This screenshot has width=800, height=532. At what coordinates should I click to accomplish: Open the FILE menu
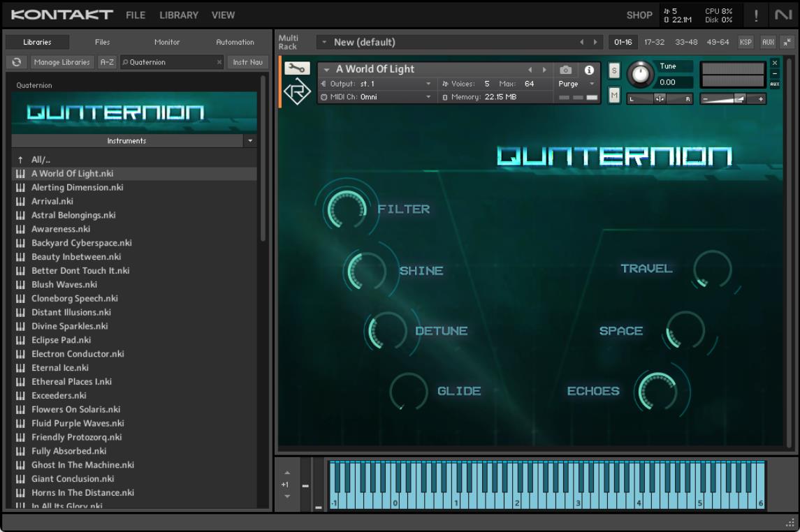[x=136, y=15]
